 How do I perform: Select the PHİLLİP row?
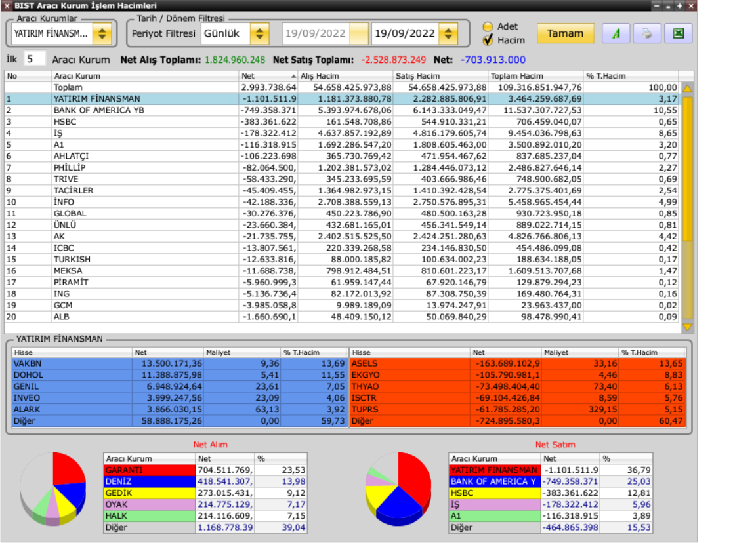pyautogui.click(x=341, y=168)
